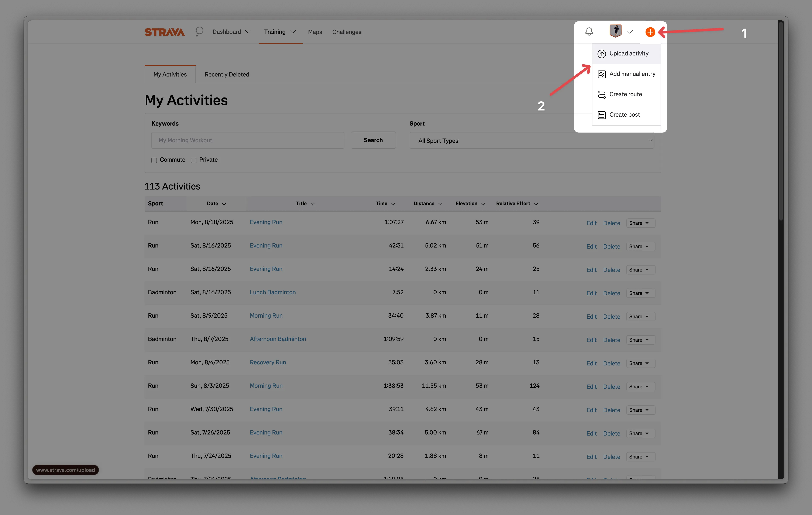
Task: Click the Search button
Action: point(373,140)
